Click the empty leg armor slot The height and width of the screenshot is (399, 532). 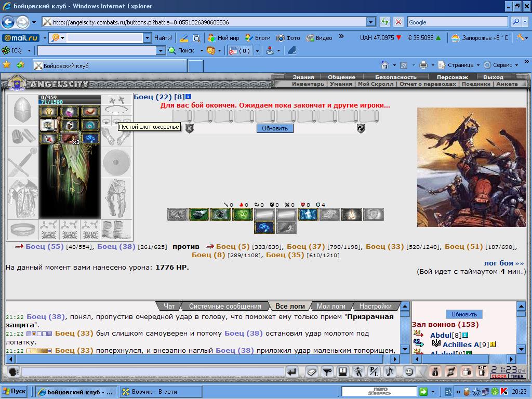117,198
